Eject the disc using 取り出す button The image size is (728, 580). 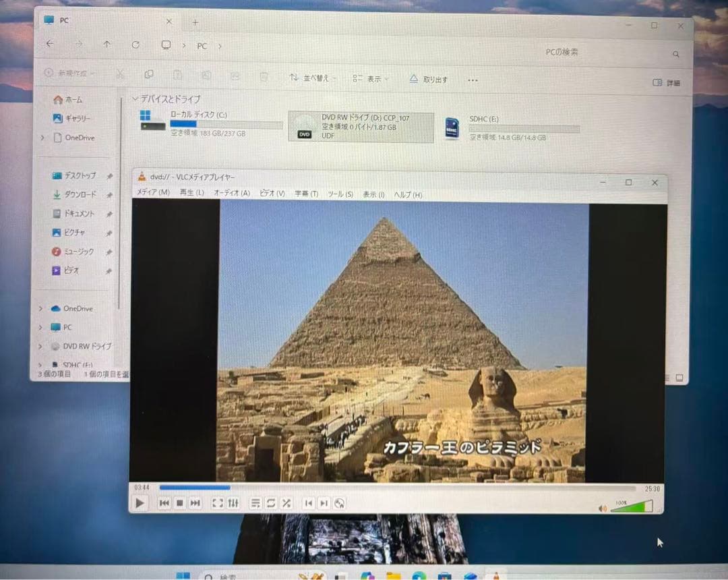(430, 78)
